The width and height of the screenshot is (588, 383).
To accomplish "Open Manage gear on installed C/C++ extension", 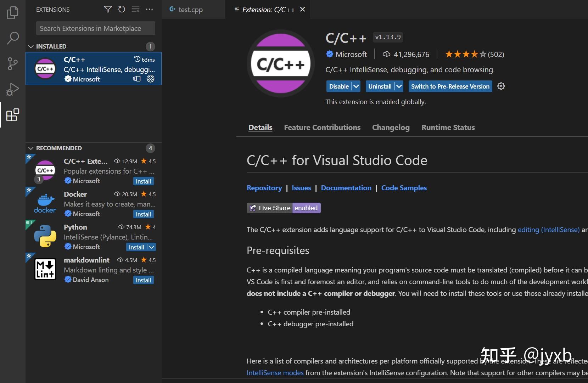I will click(150, 79).
